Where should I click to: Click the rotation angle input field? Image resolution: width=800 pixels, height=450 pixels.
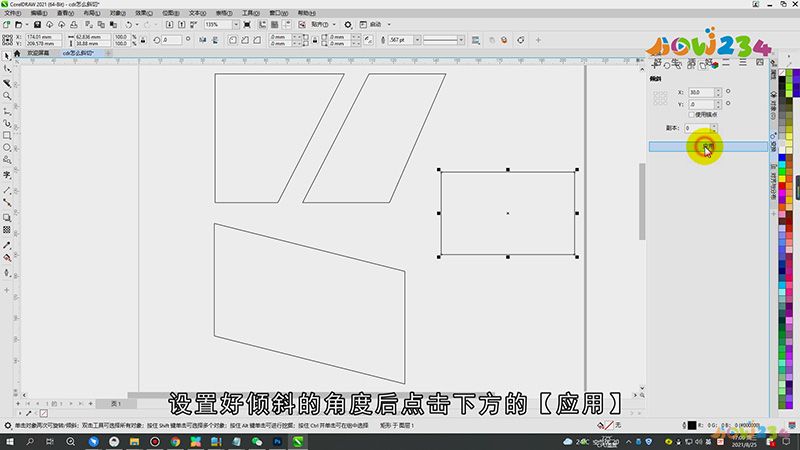pyautogui.click(x=172, y=40)
